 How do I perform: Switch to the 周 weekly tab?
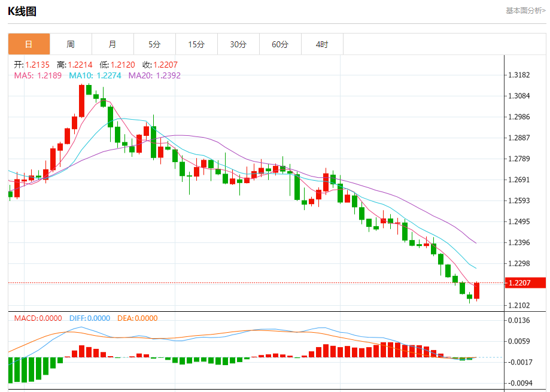(71, 44)
